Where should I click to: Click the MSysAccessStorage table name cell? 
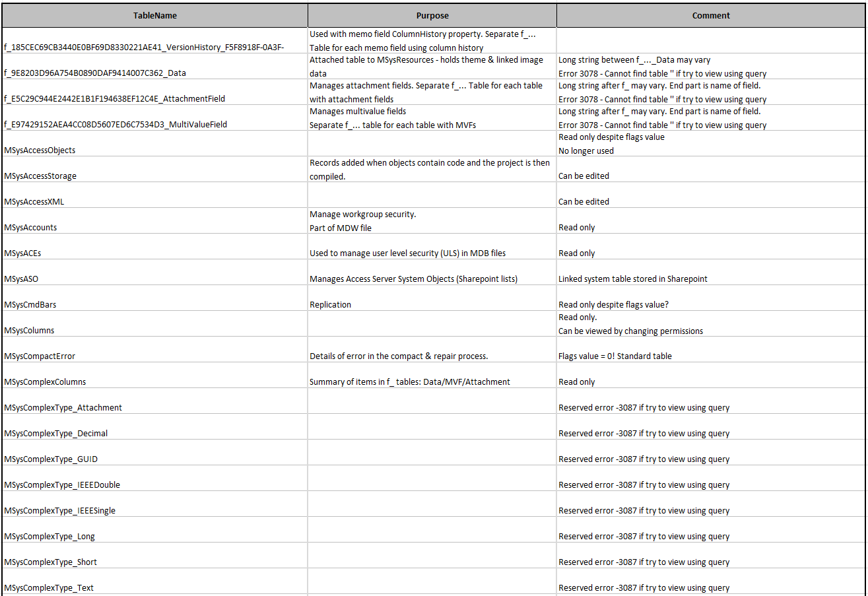coord(154,170)
